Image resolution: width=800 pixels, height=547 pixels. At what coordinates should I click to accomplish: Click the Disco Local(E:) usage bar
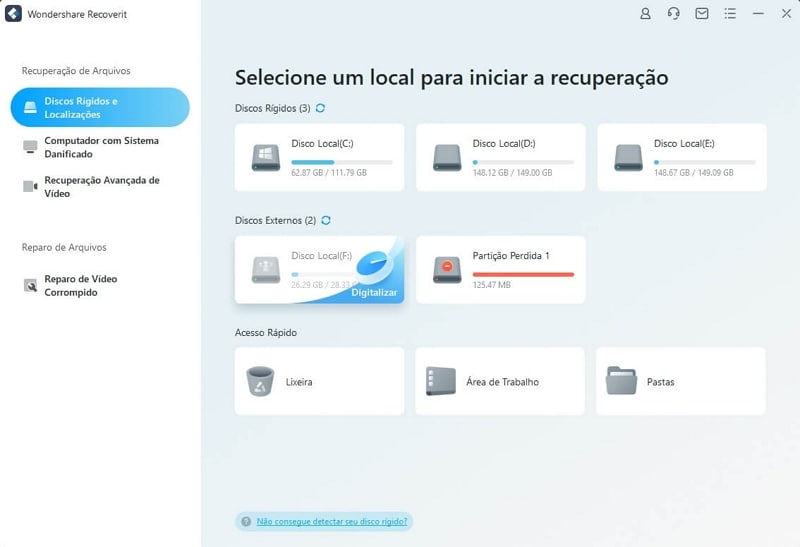point(705,162)
